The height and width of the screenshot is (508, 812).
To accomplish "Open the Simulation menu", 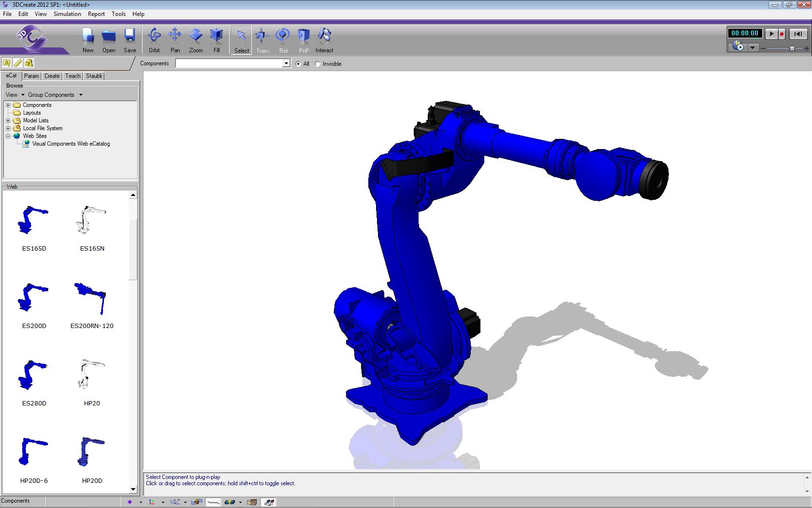I will click(x=67, y=14).
